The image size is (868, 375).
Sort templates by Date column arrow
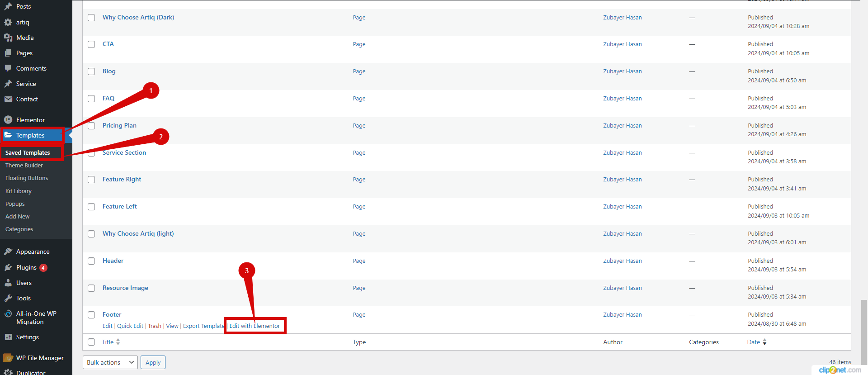coord(764,342)
